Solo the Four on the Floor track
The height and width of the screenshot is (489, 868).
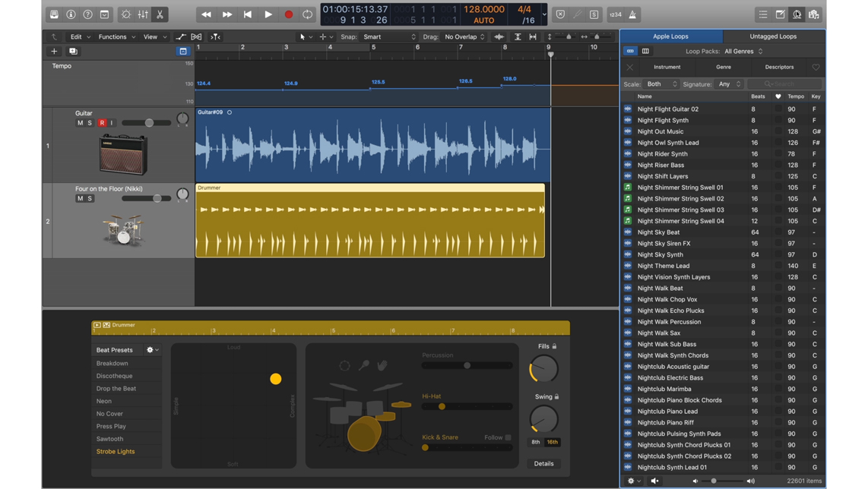(90, 199)
